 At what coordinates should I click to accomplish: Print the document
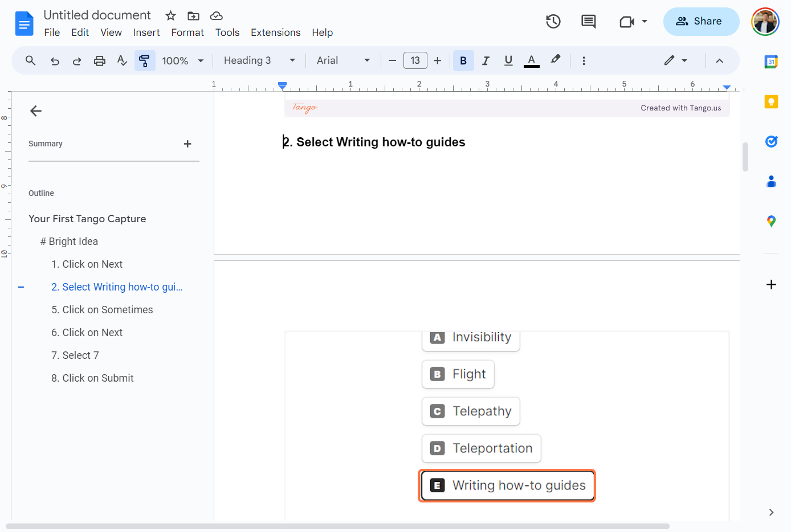pyautogui.click(x=100, y=61)
